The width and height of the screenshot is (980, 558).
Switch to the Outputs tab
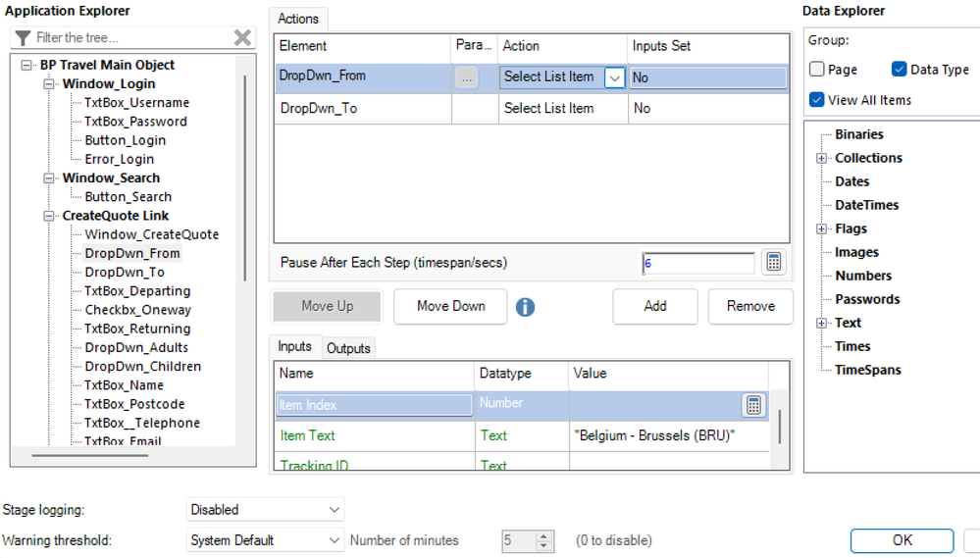(x=348, y=348)
